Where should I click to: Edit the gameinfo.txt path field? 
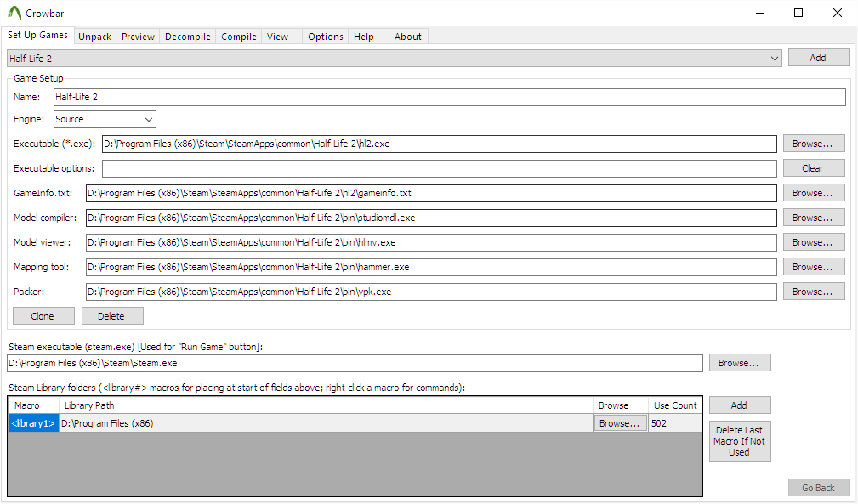(431, 193)
